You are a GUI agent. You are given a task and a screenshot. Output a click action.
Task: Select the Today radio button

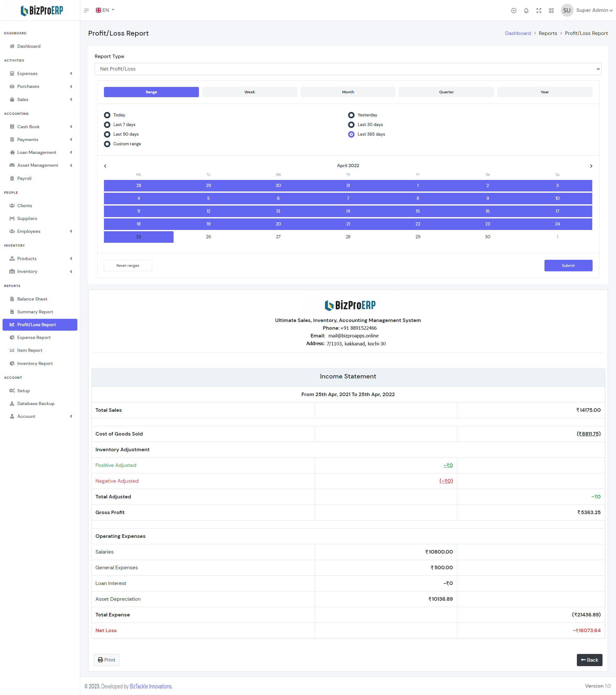(x=107, y=115)
